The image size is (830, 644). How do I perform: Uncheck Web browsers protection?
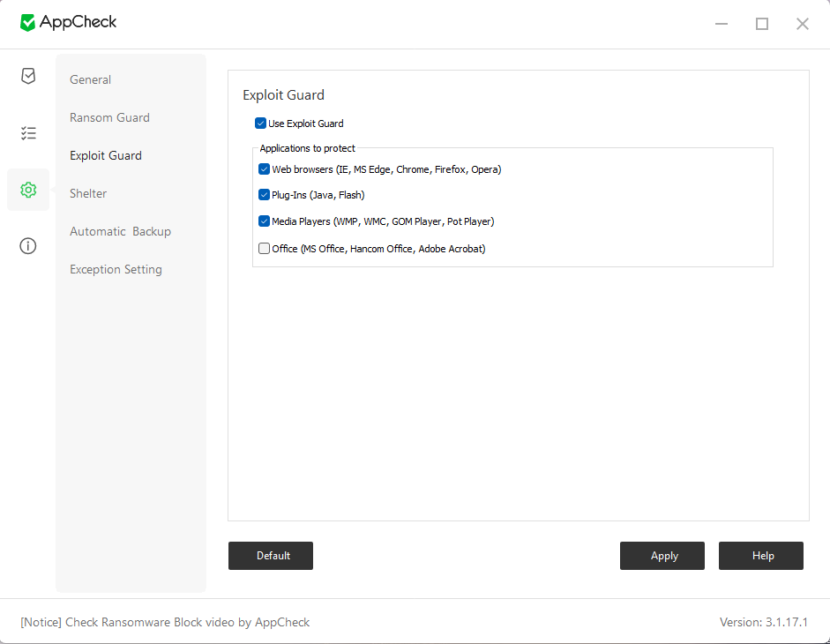click(264, 169)
